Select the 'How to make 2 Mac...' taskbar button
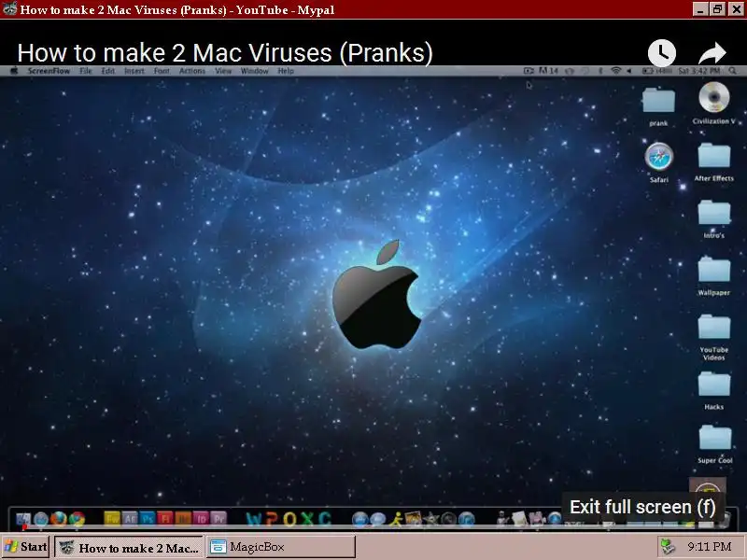 click(129, 547)
